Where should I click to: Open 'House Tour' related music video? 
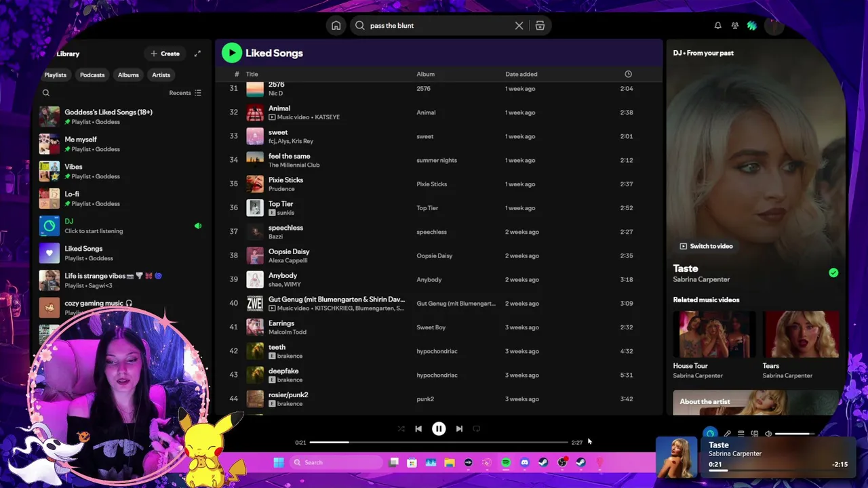click(x=713, y=345)
